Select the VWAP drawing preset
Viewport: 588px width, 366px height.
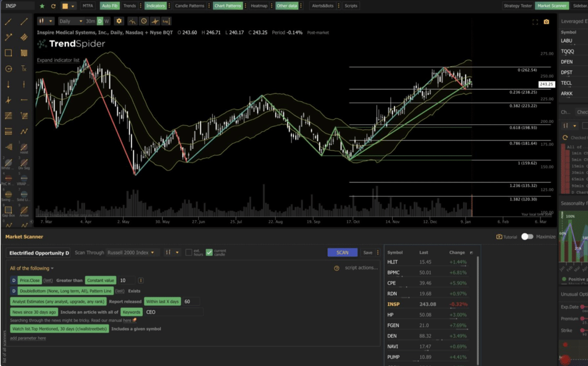click(24, 179)
